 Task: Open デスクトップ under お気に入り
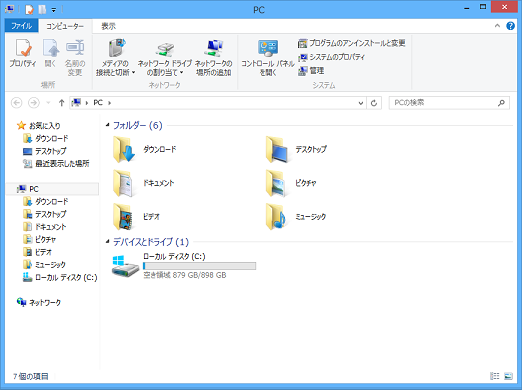[x=45, y=151]
